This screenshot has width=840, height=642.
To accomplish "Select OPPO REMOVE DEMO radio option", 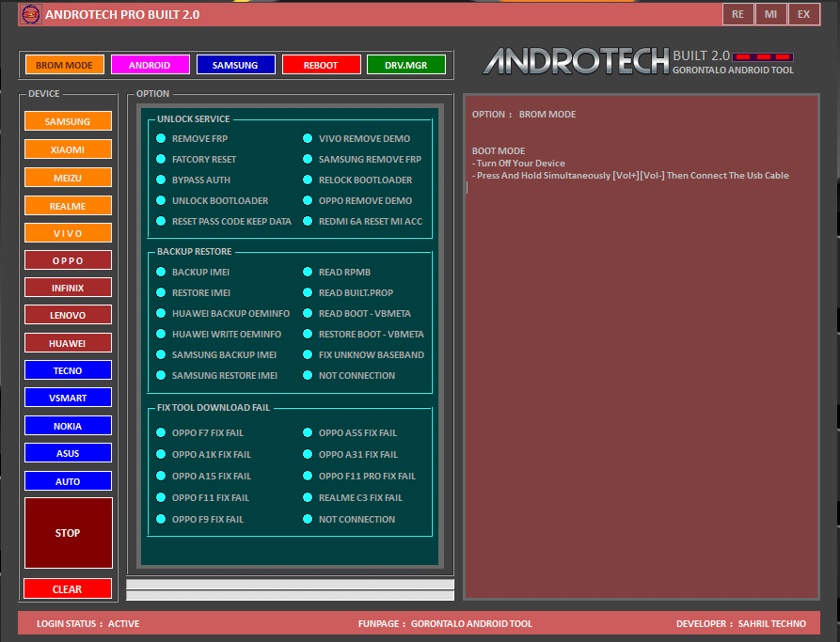I will click(x=357, y=200).
